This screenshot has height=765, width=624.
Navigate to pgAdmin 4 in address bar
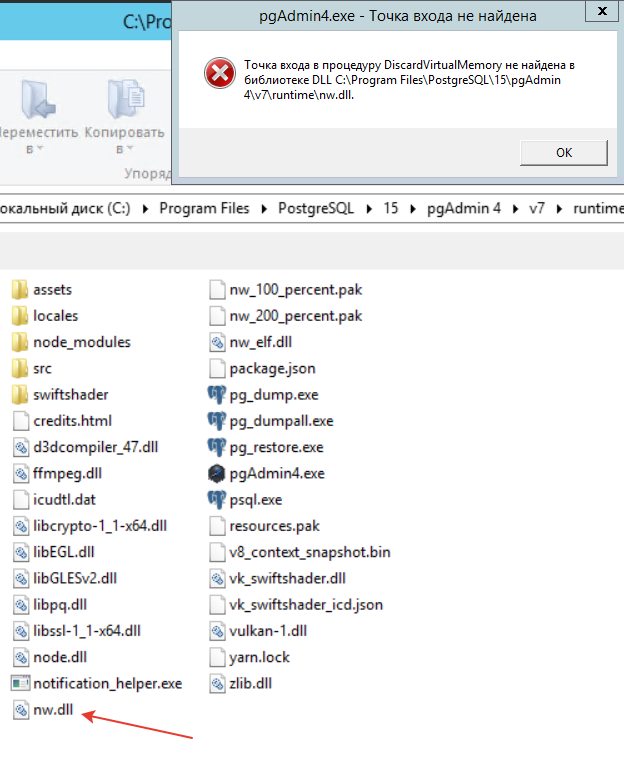click(x=463, y=208)
